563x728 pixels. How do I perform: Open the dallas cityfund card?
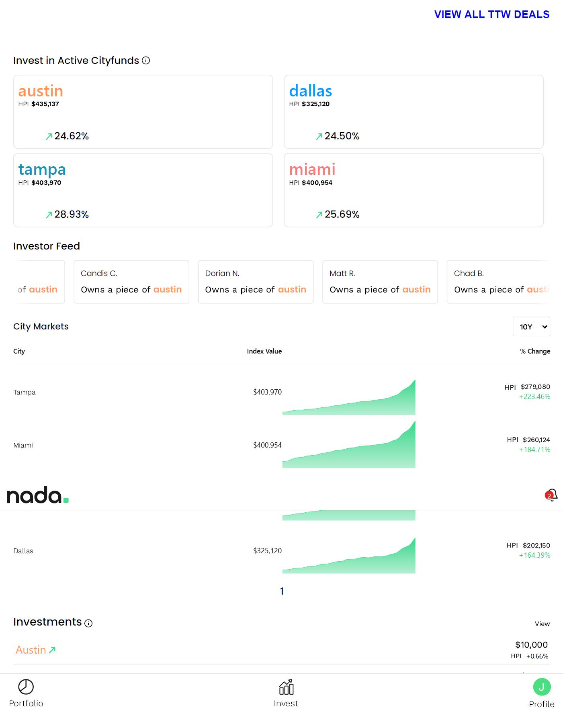(x=414, y=112)
